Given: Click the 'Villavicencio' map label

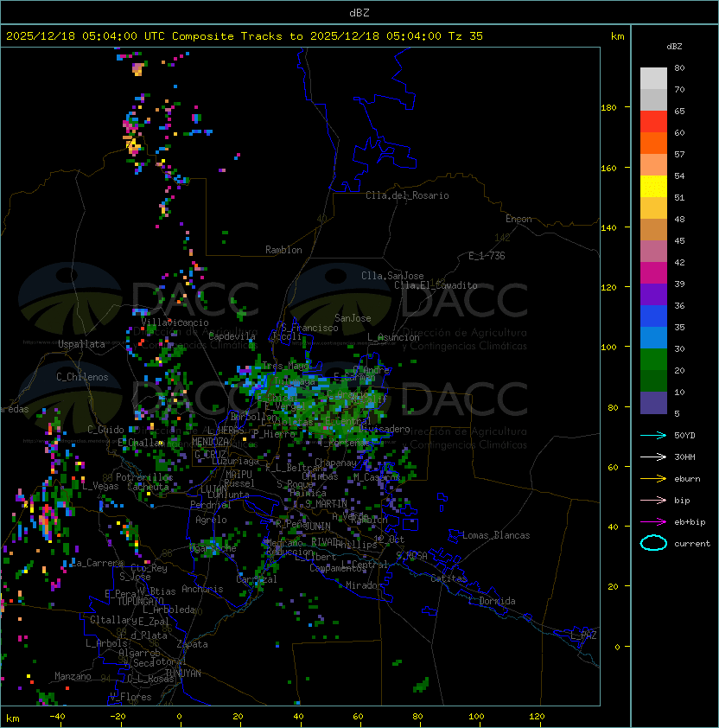Looking at the screenshot, I should (x=175, y=322).
